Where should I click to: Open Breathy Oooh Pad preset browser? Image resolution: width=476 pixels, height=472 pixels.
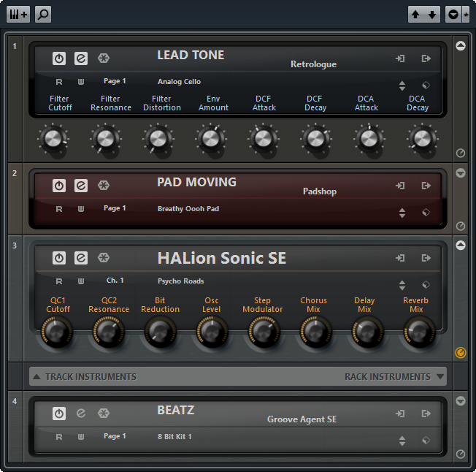[x=188, y=209]
